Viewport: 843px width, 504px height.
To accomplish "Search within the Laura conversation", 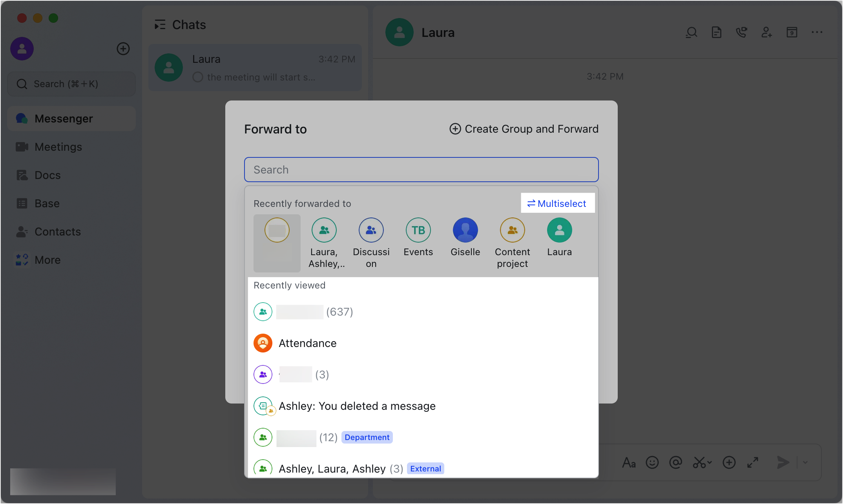I will pyautogui.click(x=691, y=33).
